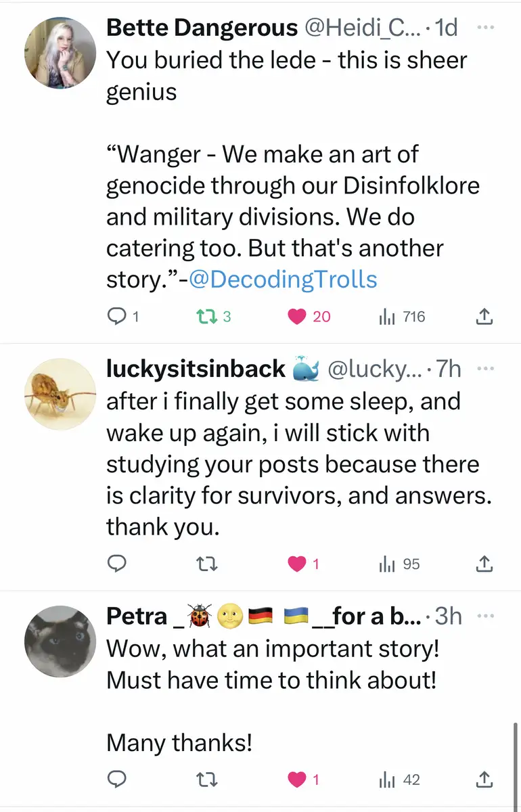
Task: Share Bette Dangerous's tweet
Action: click(x=485, y=316)
